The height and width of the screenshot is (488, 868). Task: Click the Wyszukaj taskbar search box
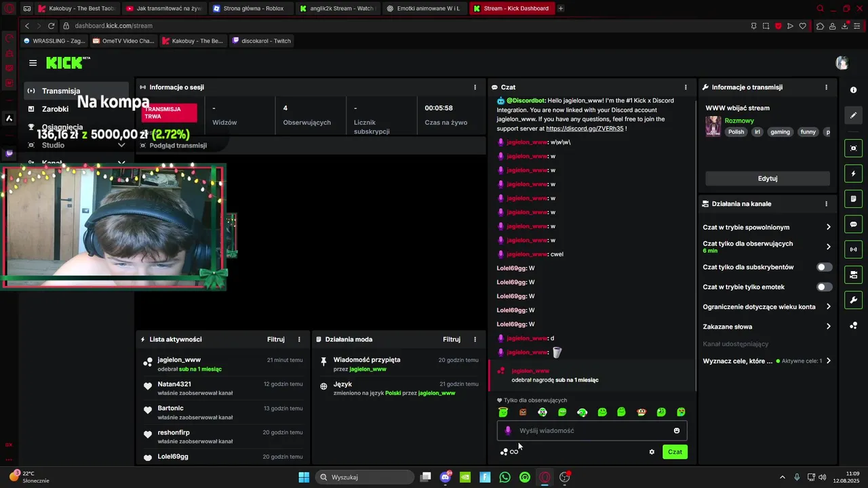365,477
